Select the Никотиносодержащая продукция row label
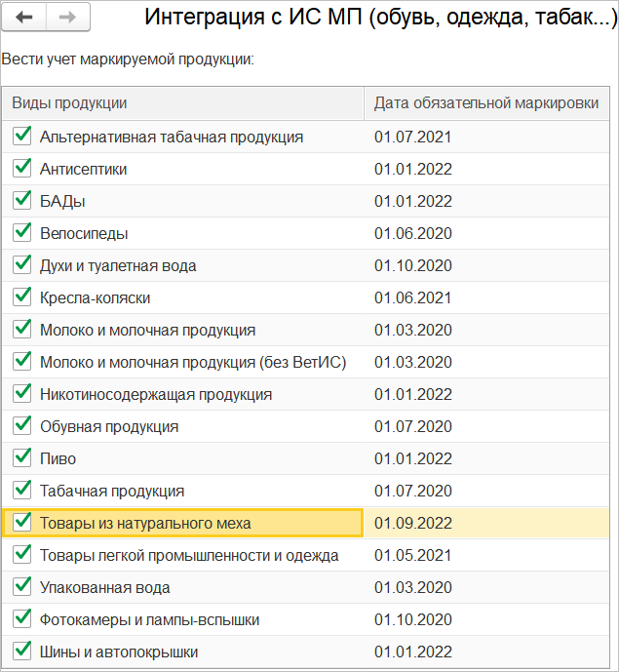This screenshot has height=672, width=619. (156, 395)
